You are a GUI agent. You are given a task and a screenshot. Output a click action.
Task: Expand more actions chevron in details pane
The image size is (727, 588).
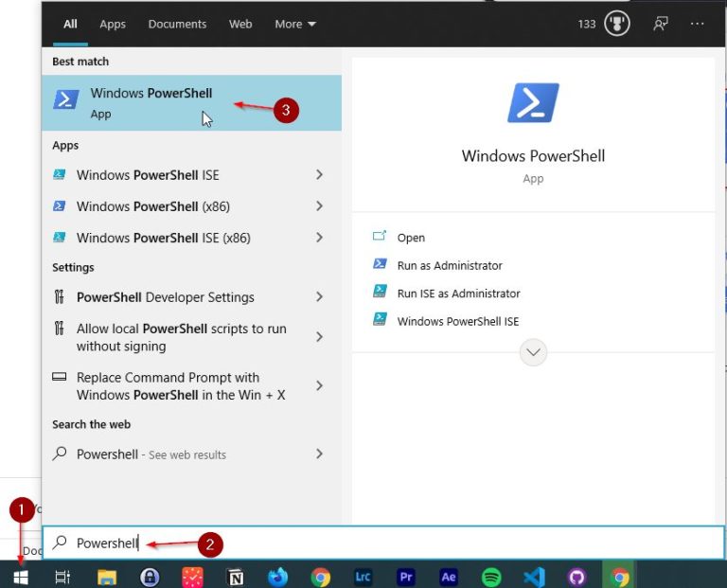(x=533, y=352)
